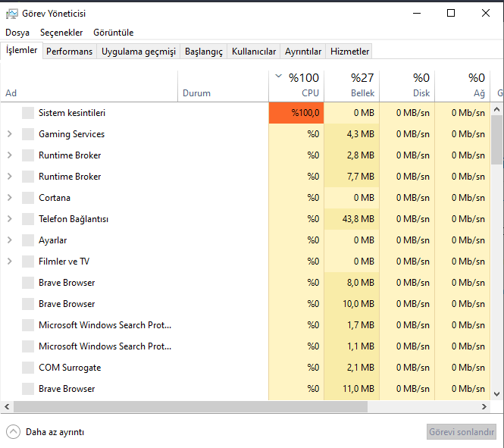This screenshot has width=504, height=448.
Task: Click the Task Manager icon in title bar
Action: point(12,13)
